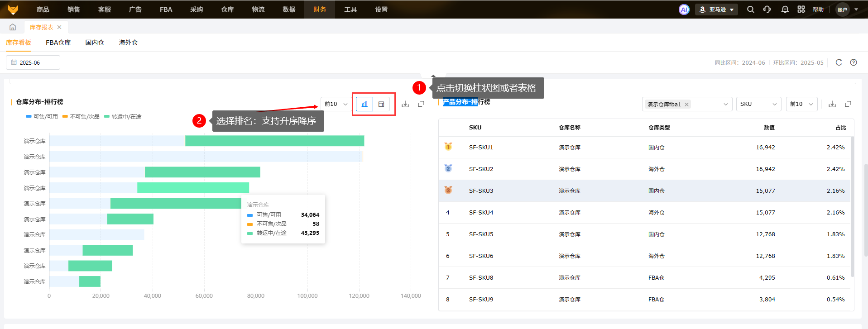868x329 pixels.
Task: Click the orange fox logo icon
Action: point(13,10)
